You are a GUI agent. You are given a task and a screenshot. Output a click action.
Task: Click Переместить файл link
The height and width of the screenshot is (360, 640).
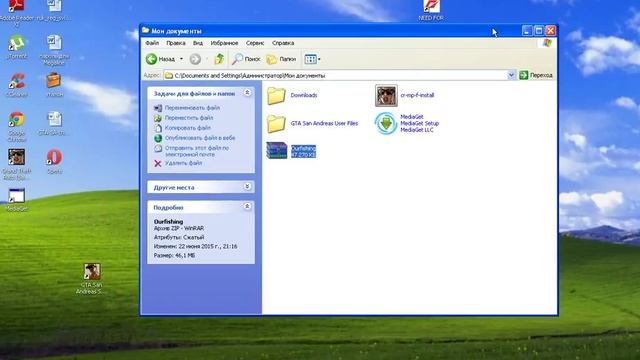pyautogui.click(x=189, y=118)
